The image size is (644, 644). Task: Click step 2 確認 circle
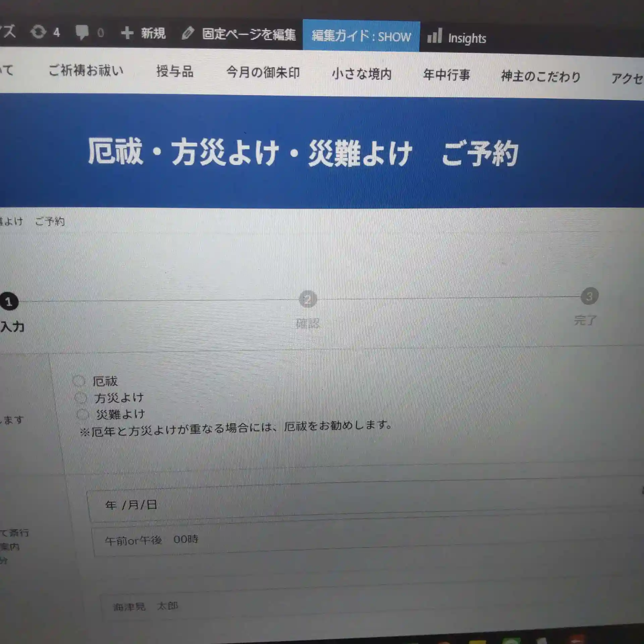(x=308, y=299)
